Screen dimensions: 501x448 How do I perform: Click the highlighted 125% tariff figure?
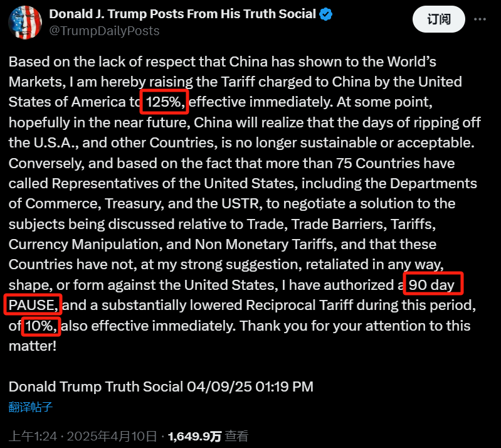[164, 102]
